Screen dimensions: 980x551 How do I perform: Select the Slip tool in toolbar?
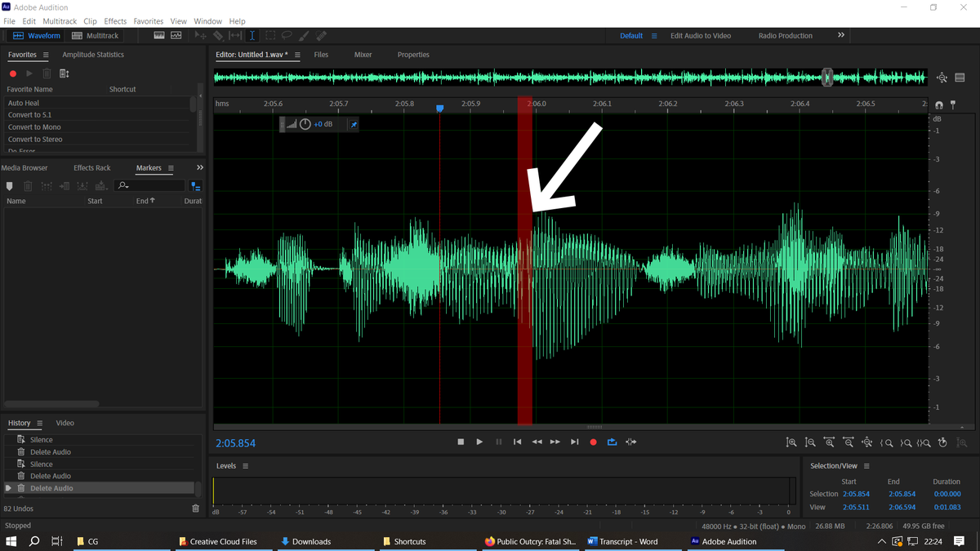point(235,36)
